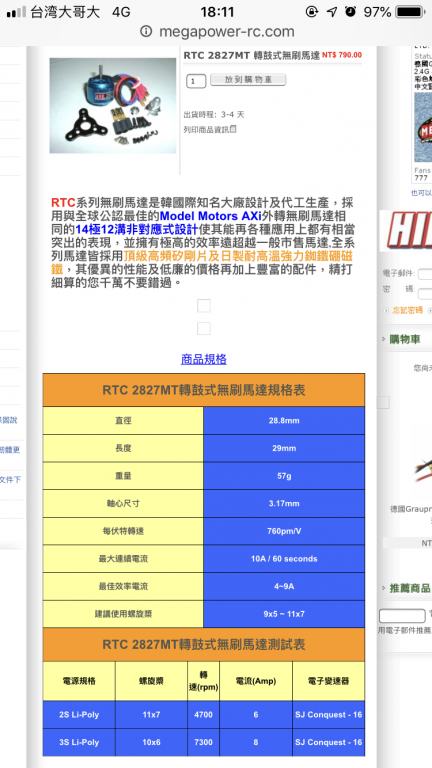Click the 57g weight value cell
Image resolution: width=432 pixels, height=768 pixels.
point(284,476)
